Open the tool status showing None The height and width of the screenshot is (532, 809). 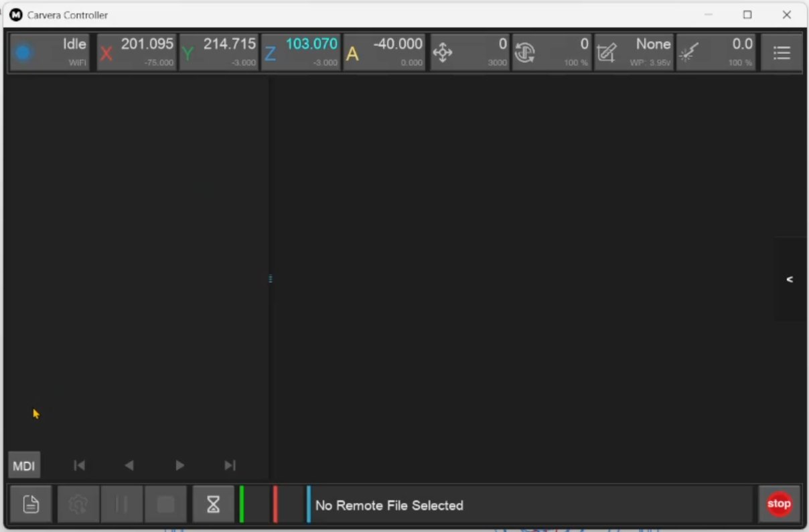tap(634, 52)
